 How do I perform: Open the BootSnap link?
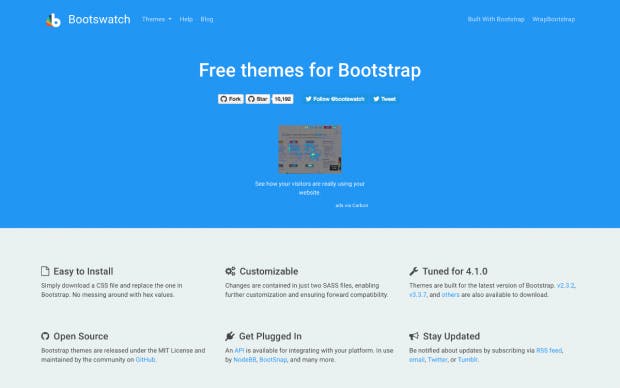coord(273,360)
